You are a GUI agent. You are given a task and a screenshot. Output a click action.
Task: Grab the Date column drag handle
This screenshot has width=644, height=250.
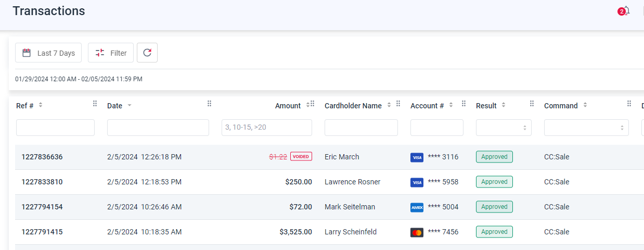(x=209, y=104)
